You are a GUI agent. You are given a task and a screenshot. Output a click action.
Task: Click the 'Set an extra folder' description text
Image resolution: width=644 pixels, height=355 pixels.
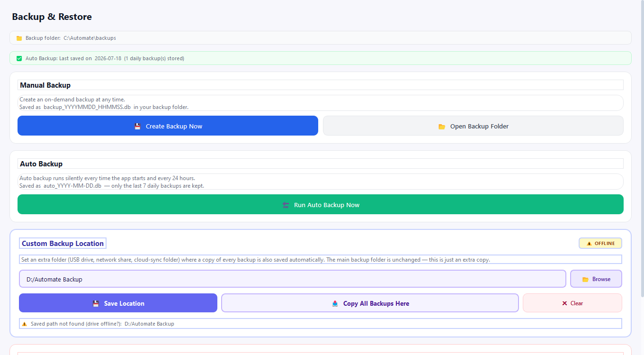point(256,260)
